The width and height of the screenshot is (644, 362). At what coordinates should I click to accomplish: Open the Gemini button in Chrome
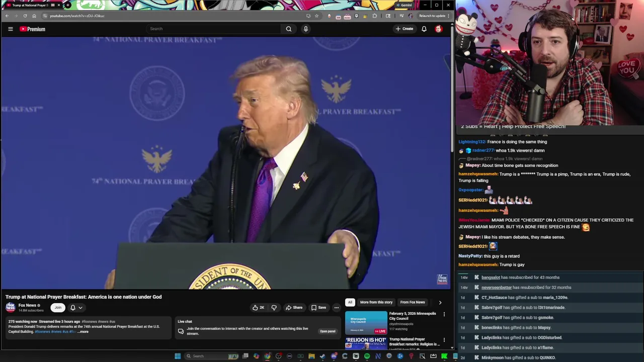click(404, 5)
